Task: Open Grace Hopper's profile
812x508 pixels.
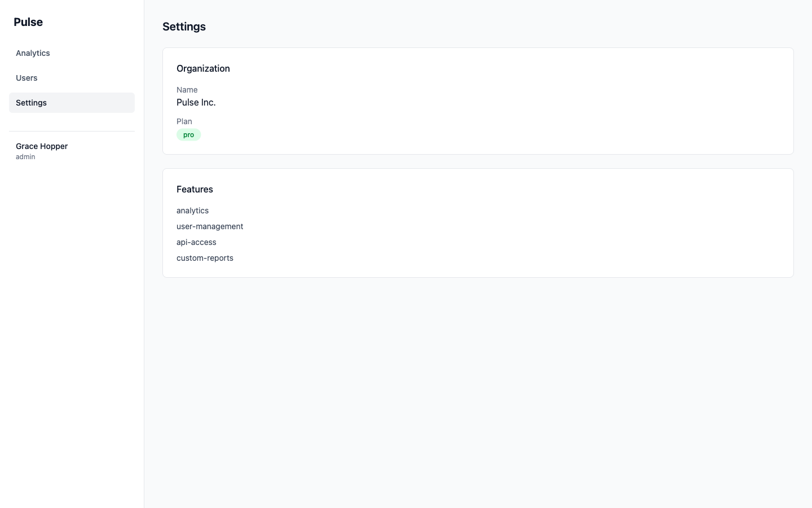Action: click(42, 146)
